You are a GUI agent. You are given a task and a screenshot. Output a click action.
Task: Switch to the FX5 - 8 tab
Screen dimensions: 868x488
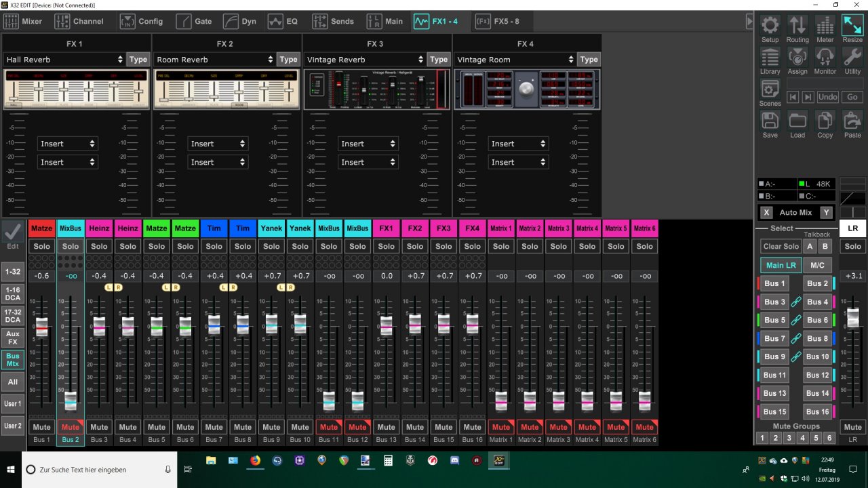coord(498,21)
